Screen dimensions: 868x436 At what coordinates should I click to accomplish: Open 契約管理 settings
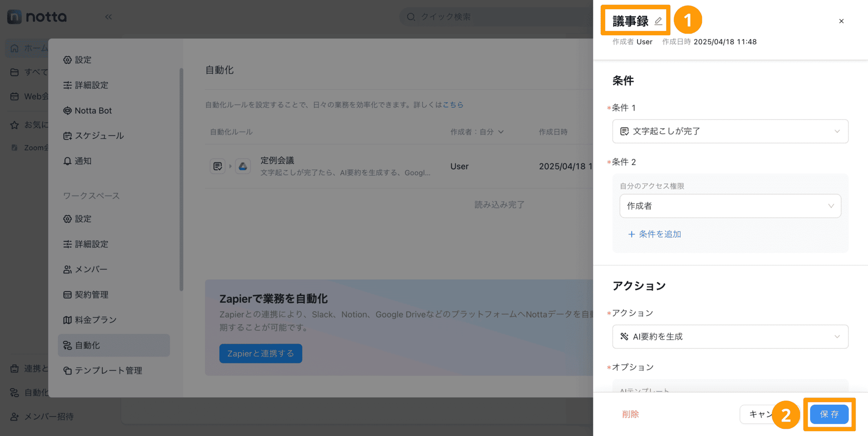pos(114,295)
